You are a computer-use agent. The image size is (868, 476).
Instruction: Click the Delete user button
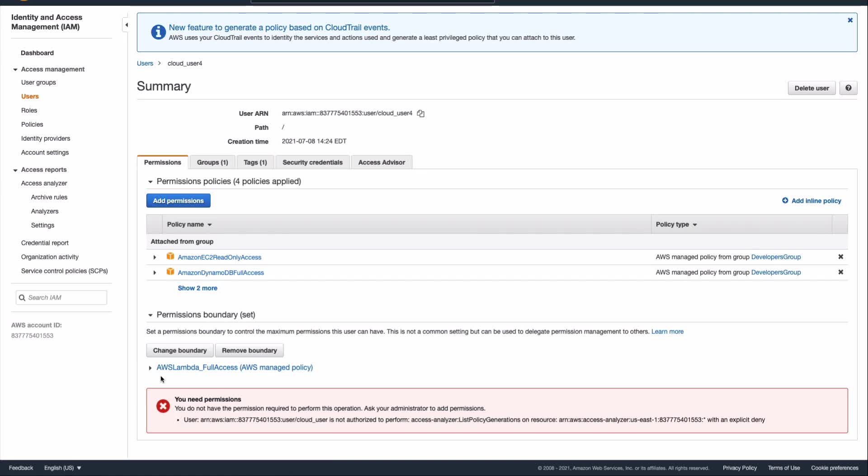tap(812, 88)
